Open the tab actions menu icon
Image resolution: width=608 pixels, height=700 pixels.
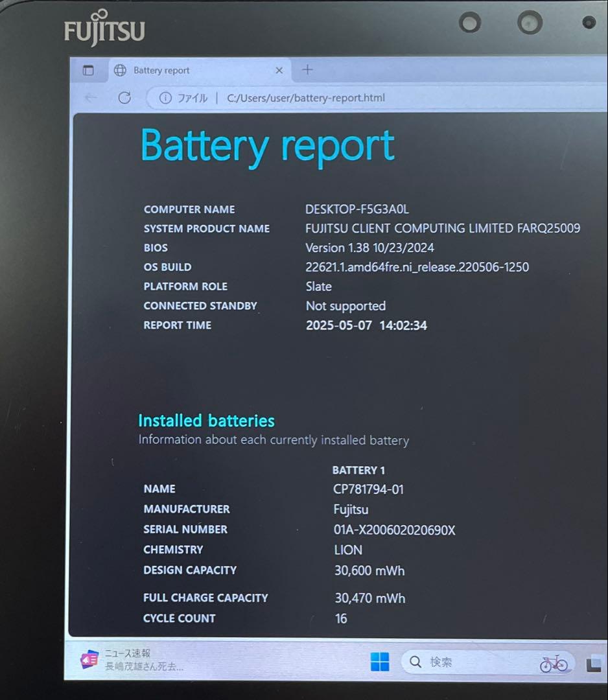coord(88,70)
